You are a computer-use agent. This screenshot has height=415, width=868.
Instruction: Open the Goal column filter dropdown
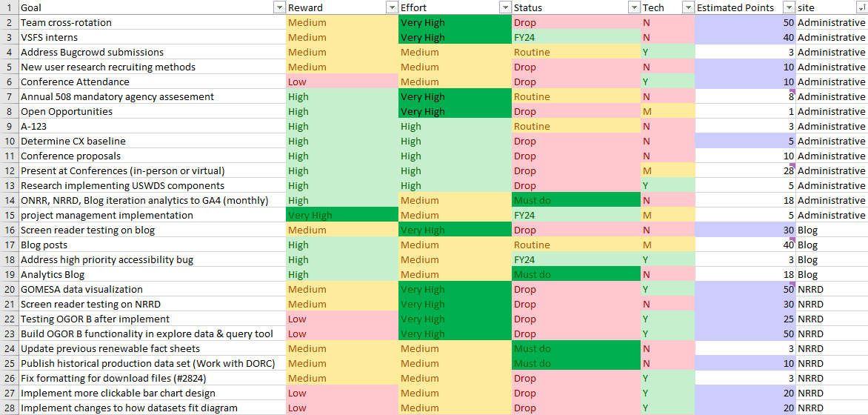(x=278, y=7)
